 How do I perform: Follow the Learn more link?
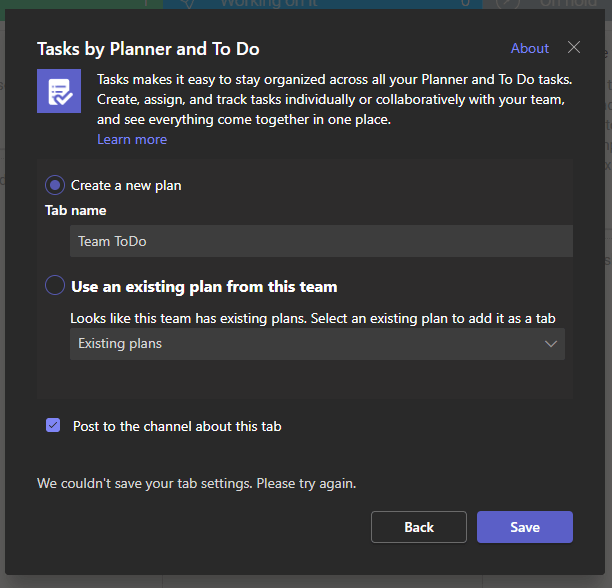[x=132, y=139]
